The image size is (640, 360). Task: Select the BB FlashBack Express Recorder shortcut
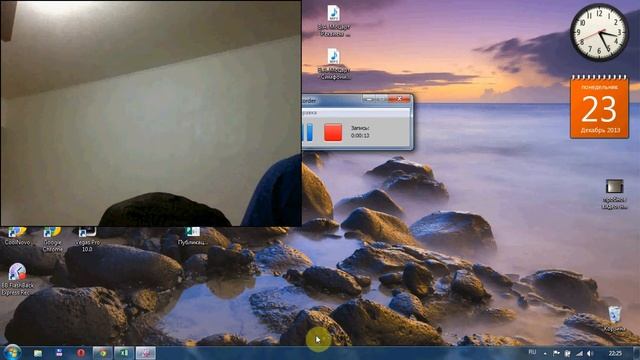(x=17, y=279)
